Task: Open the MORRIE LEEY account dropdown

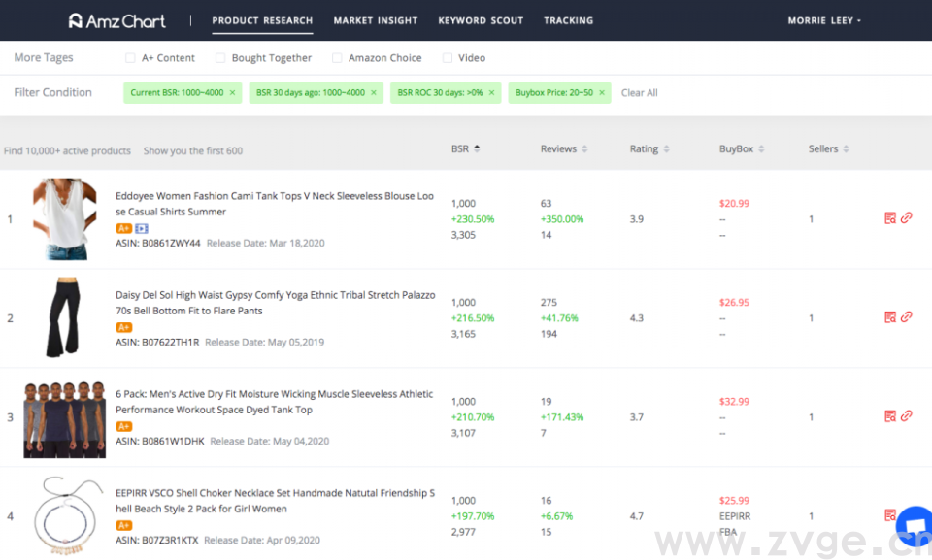Action: pos(824,20)
